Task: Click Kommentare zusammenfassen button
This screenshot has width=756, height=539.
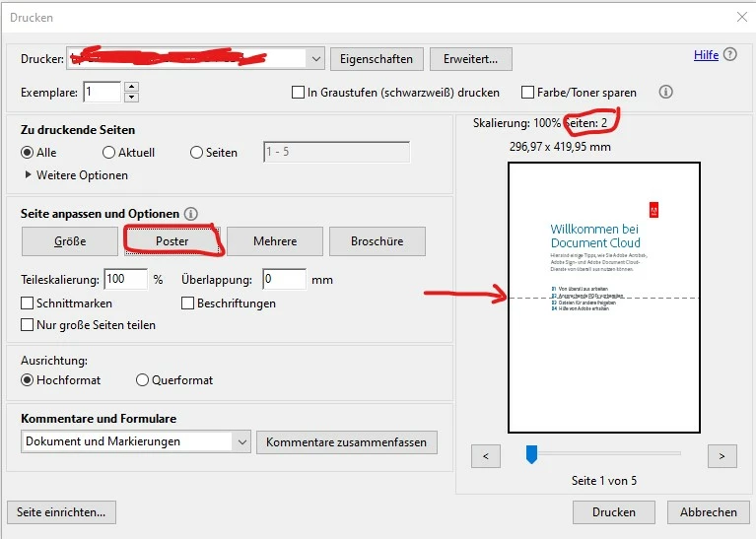Action: click(x=347, y=442)
